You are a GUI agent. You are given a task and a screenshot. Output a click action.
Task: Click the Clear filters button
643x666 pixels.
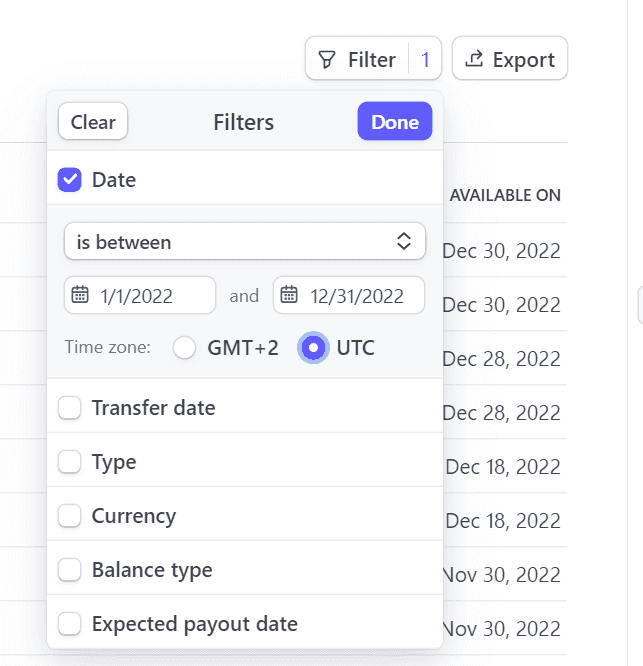93,122
